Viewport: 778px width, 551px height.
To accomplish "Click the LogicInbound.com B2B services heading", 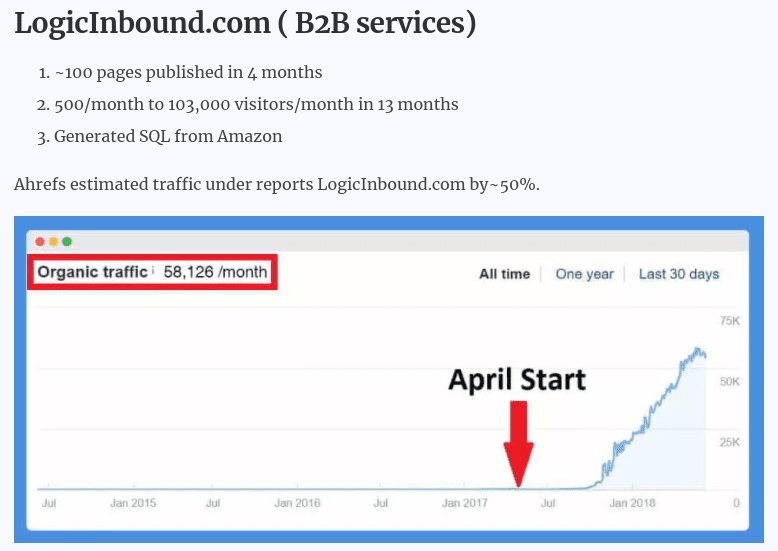I will coord(245,23).
